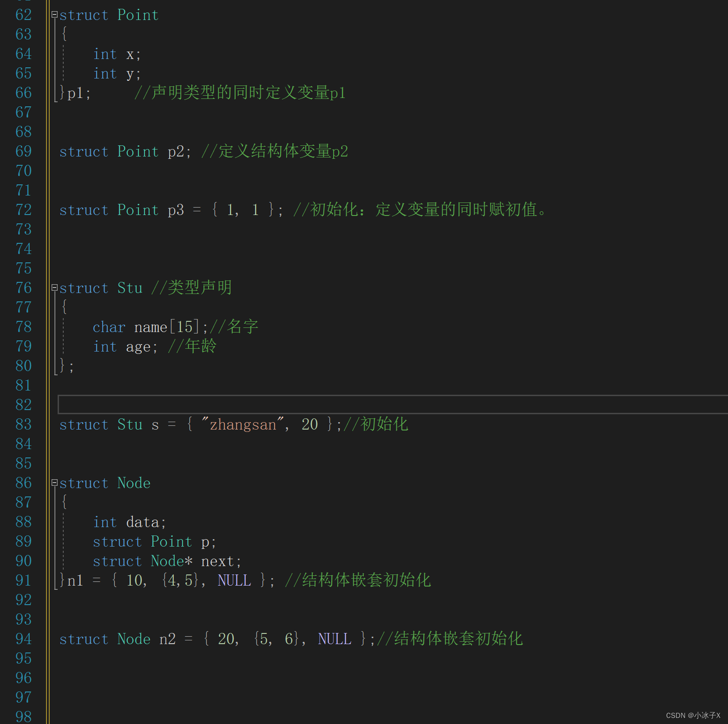Screen dimensions: 728x724
Task: Collapse the struct Point code block
Action: point(54,15)
